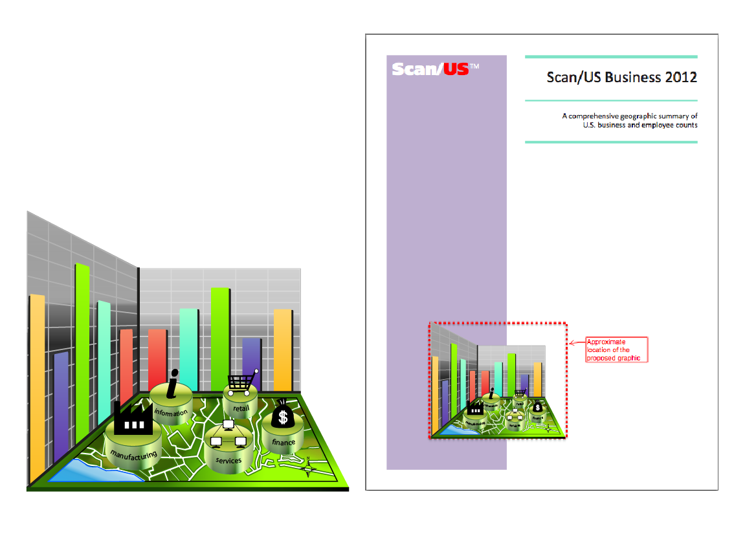Click the black factory icon above manufacturing
Screen dimensions: 756x541
(x=133, y=418)
